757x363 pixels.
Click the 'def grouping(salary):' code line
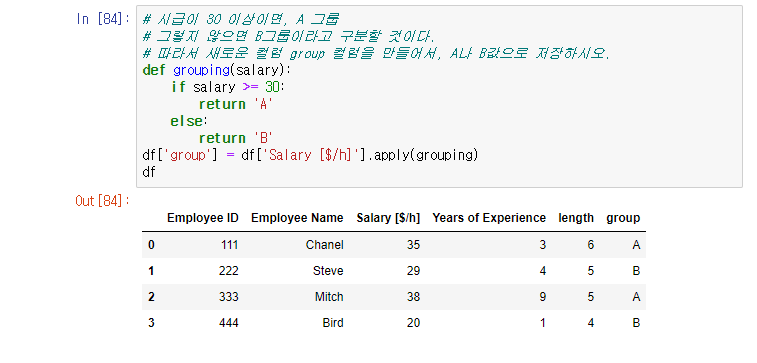pos(217,70)
